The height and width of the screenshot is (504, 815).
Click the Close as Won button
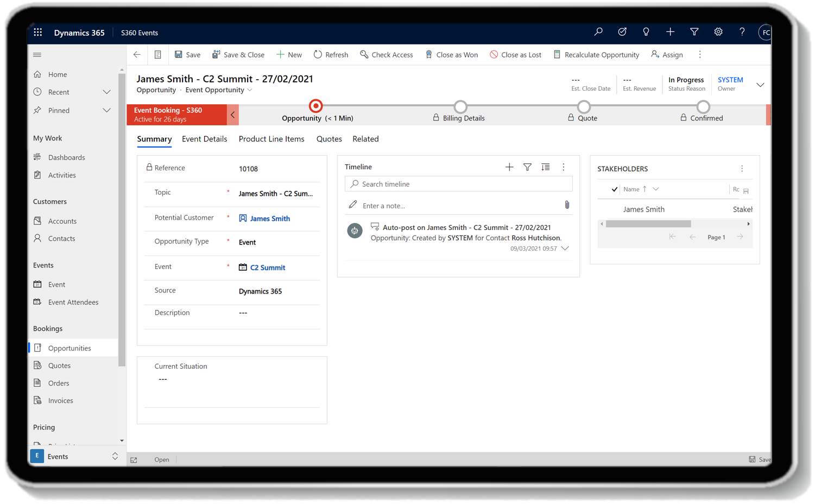click(x=452, y=55)
